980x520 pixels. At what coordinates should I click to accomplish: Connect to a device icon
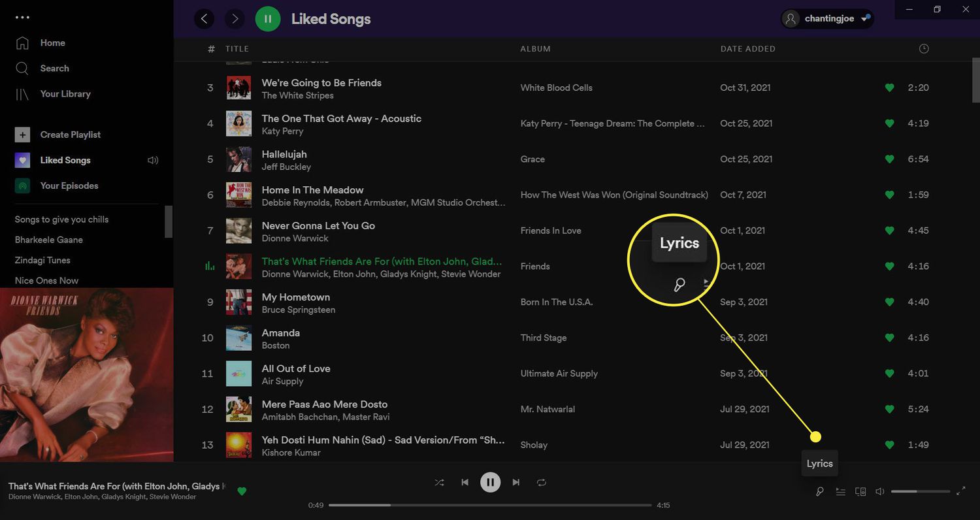(860, 491)
